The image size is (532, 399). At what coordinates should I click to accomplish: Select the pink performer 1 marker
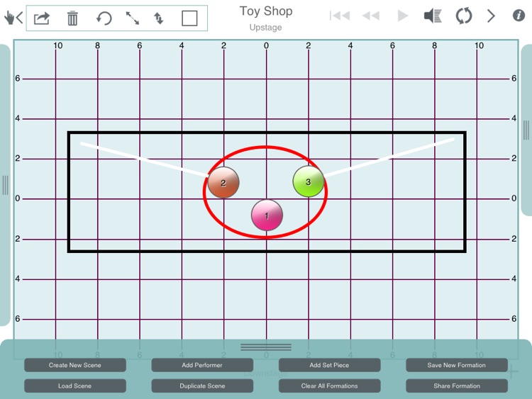(267, 215)
